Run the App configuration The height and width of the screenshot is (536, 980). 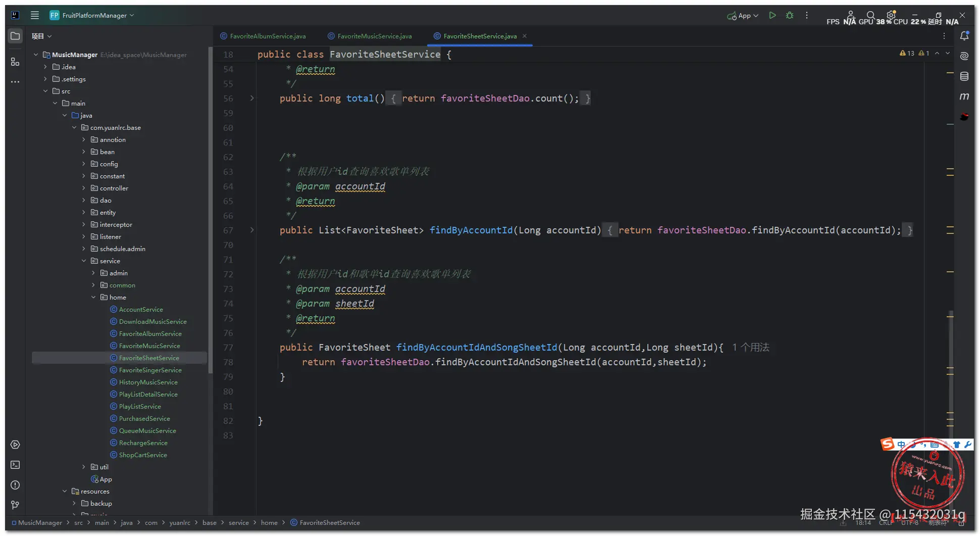pyautogui.click(x=772, y=15)
